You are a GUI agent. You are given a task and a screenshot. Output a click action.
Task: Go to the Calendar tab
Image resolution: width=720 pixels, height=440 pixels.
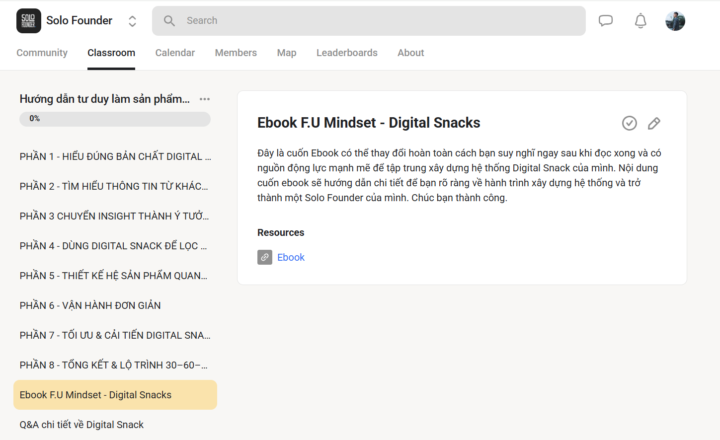[175, 53]
